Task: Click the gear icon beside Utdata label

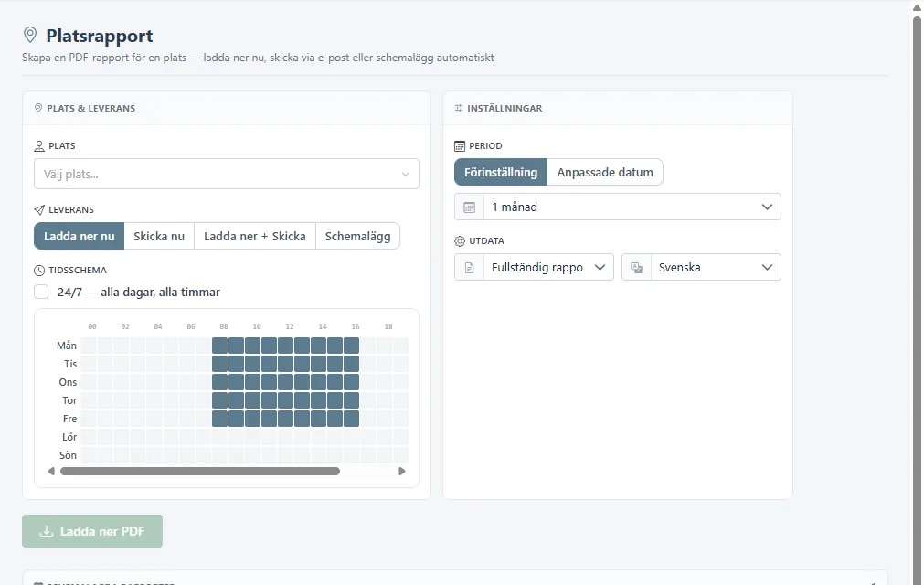Action: click(460, 241)
